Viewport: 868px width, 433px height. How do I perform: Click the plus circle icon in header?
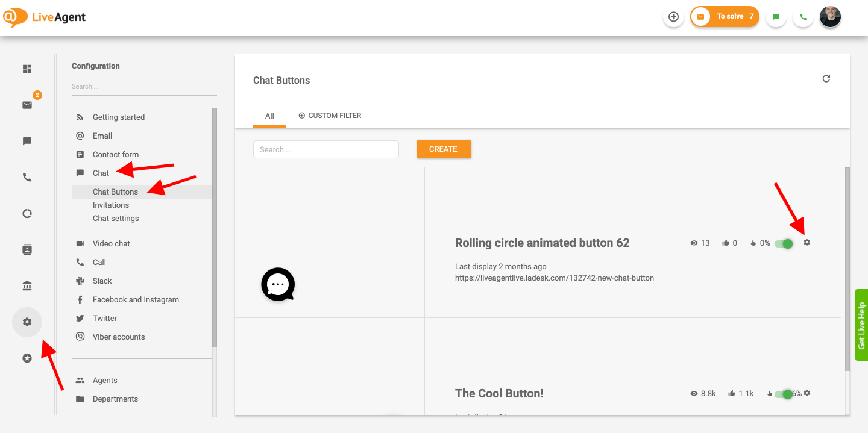point(674,17)
